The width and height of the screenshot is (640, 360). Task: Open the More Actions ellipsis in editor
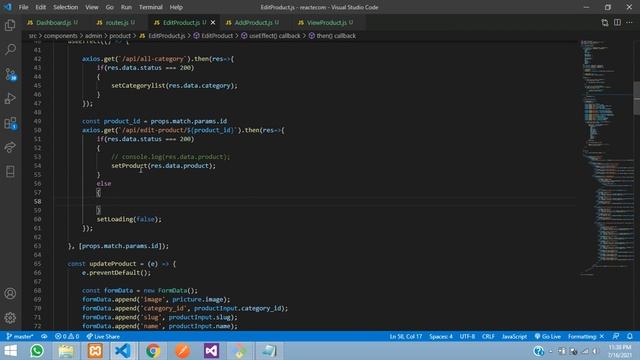[629, 22]
